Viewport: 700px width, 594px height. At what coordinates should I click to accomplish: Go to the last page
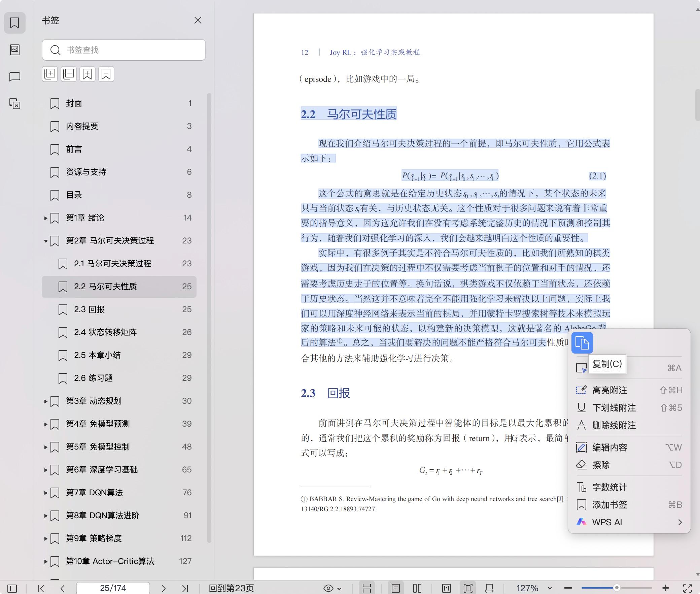click(x=185, y=588)
